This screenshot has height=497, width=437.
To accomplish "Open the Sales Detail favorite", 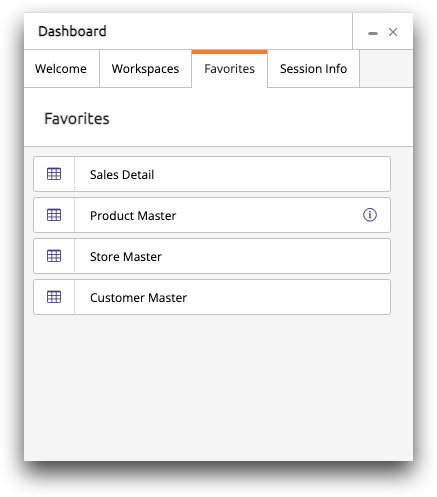I will [212, 174].
